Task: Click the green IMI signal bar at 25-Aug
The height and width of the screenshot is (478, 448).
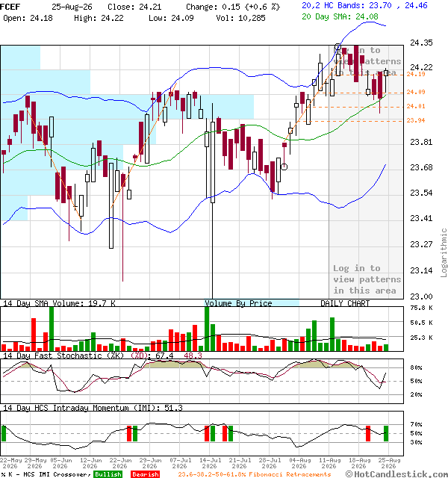Action: click(x=386, y=433)
